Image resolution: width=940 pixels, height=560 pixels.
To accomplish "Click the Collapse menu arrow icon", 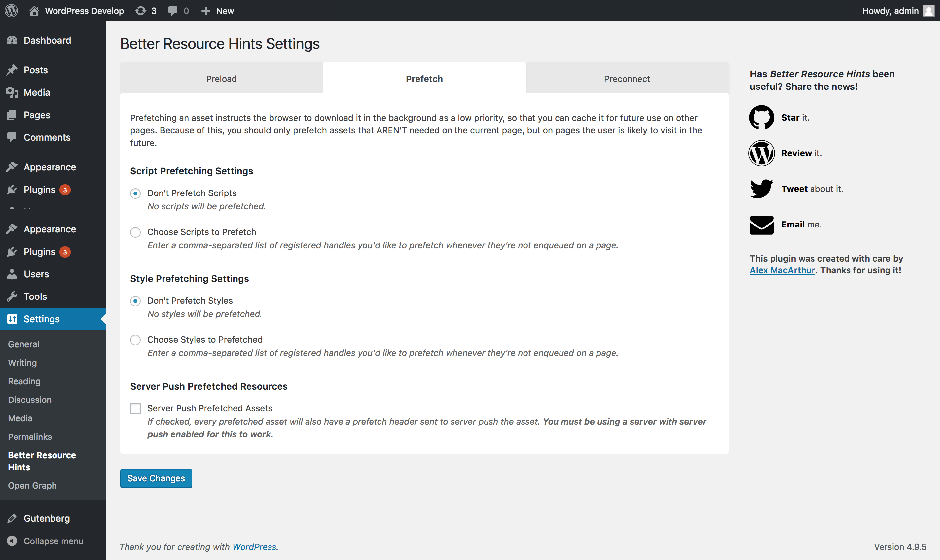I will click(12, 541).
